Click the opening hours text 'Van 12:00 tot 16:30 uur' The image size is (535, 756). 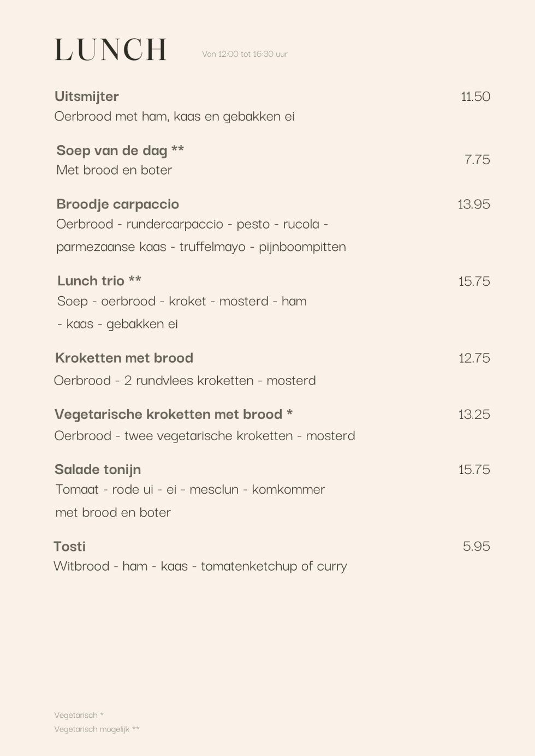coord(245,54)
